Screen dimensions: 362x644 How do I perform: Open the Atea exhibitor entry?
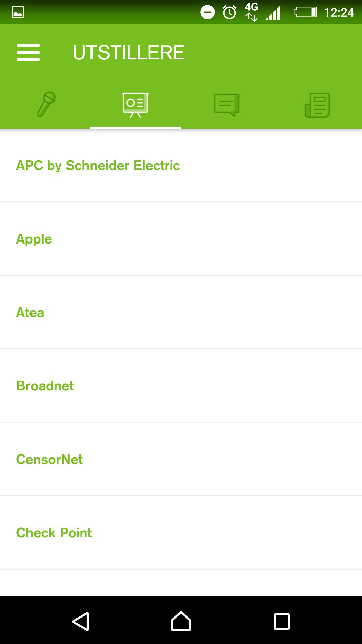30,312
